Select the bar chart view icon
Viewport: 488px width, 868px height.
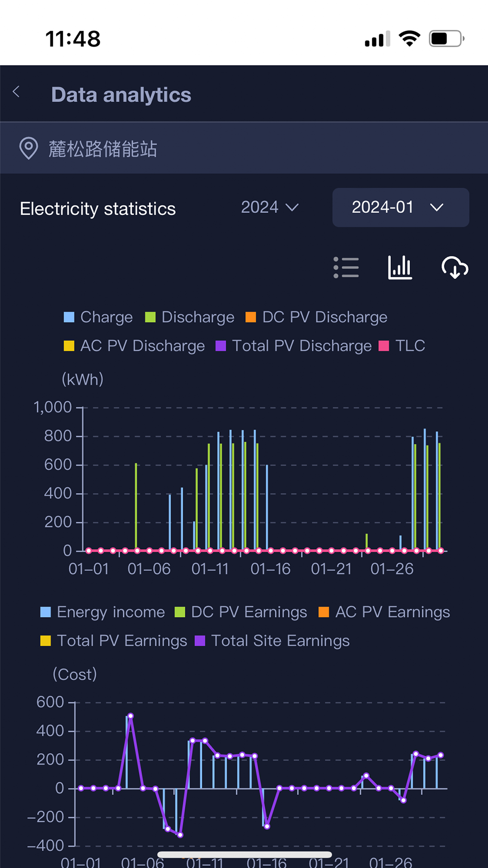(x=400, y=268)
